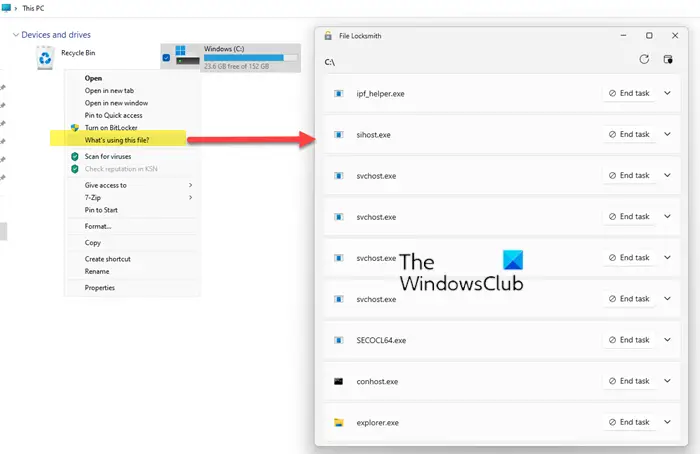Toggle the Windows (C:) drive checkbox
Image resolution: width=700 pixels, height=454 pixels.
point(166,58)
